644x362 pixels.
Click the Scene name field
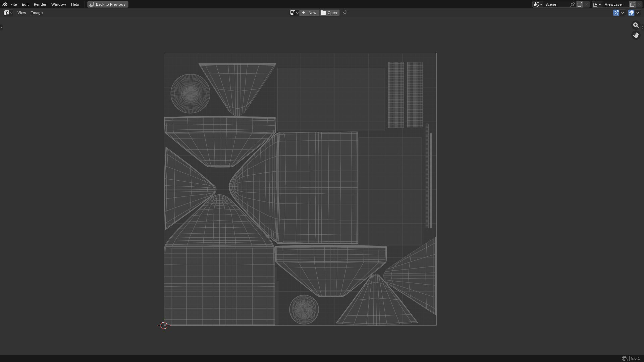556,4
